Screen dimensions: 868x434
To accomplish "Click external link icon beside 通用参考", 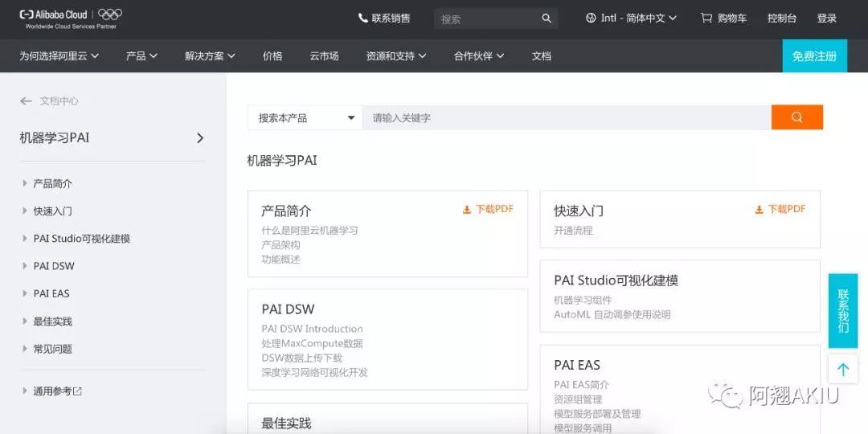I will pos(77,391).
